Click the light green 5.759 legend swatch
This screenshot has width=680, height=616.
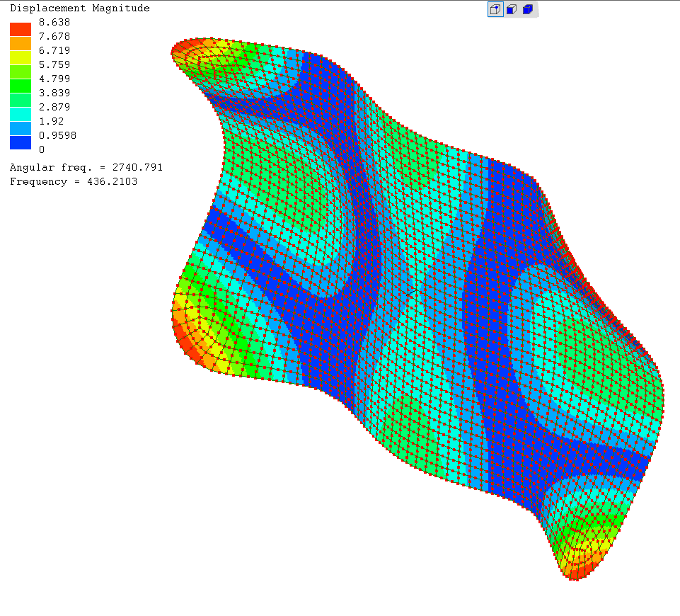pos(21,72)
